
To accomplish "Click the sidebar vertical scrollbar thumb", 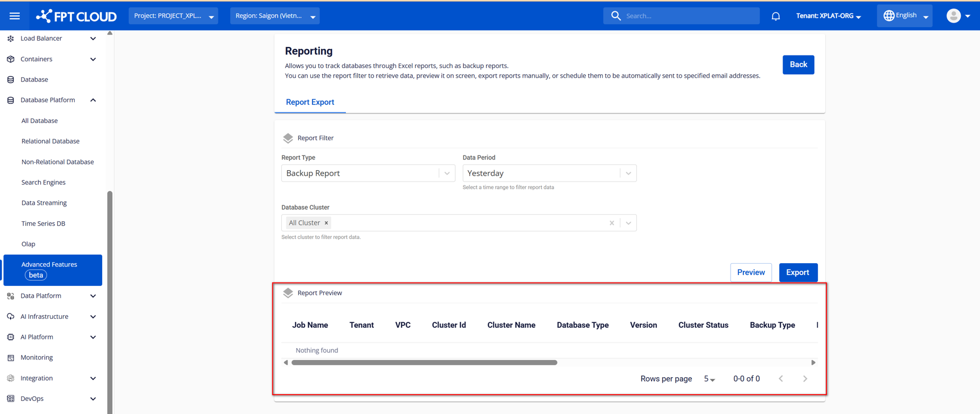I will (109, 302).
